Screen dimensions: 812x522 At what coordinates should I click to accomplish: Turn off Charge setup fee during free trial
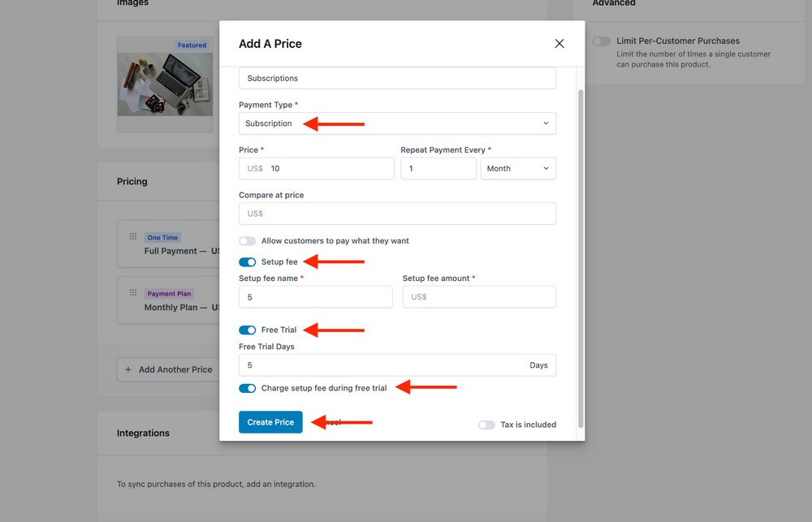247,388
